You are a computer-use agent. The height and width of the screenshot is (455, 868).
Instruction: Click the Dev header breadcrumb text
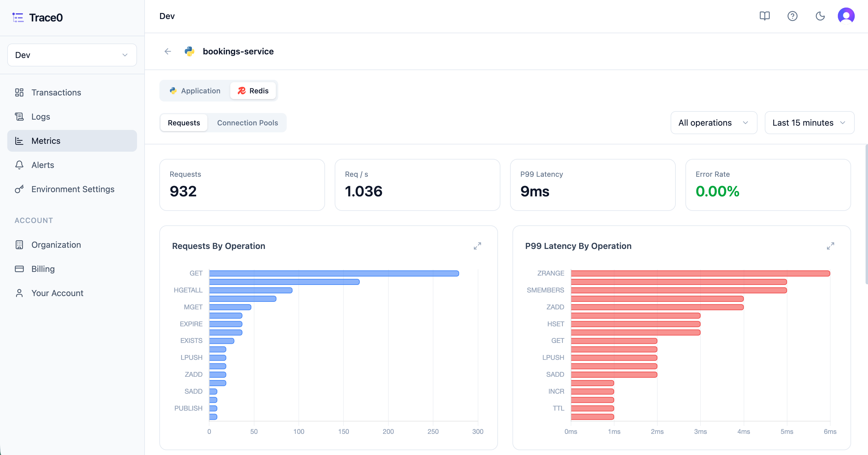[167, 16]
